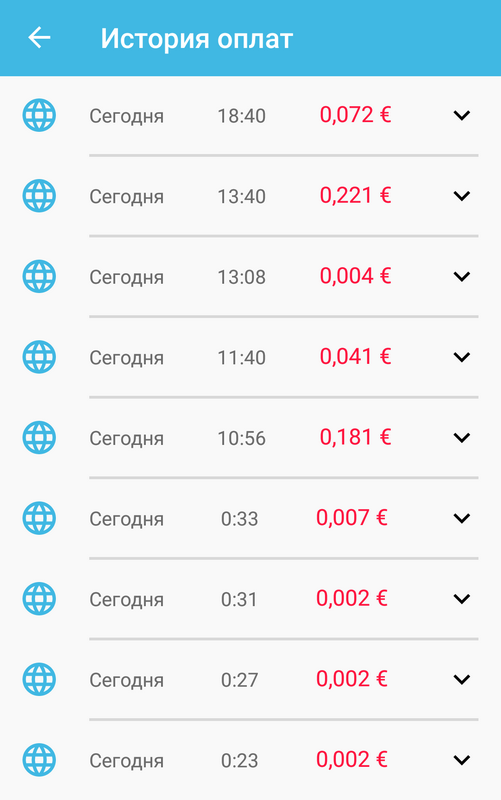This screenshot has height=800, width=501.
Task: Tap globe icon for 0:23 payment
Action: click(x=39, y=760)
